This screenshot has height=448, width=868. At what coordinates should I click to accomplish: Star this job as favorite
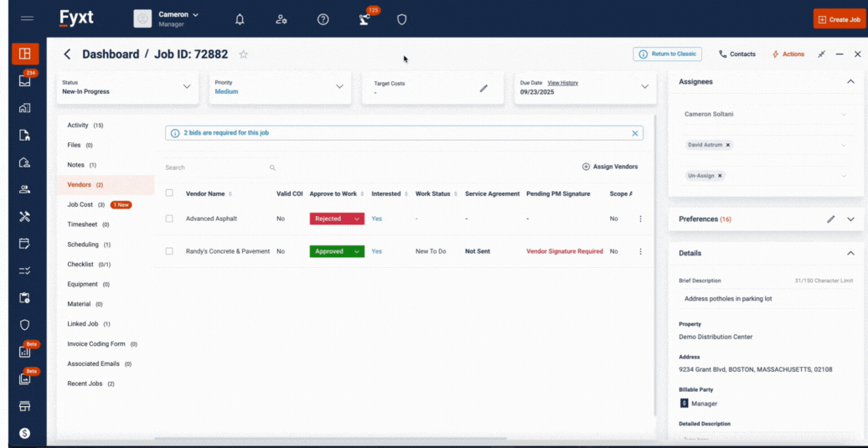244,54
